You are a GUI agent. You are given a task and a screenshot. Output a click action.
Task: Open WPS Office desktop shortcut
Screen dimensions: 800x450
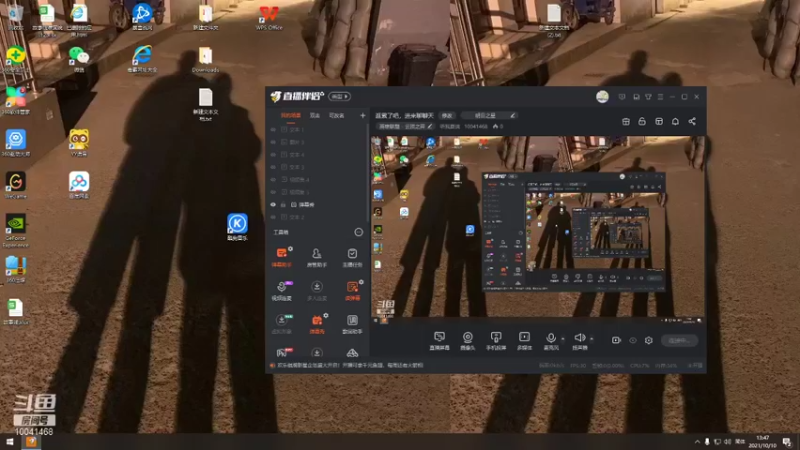[269, 18]
